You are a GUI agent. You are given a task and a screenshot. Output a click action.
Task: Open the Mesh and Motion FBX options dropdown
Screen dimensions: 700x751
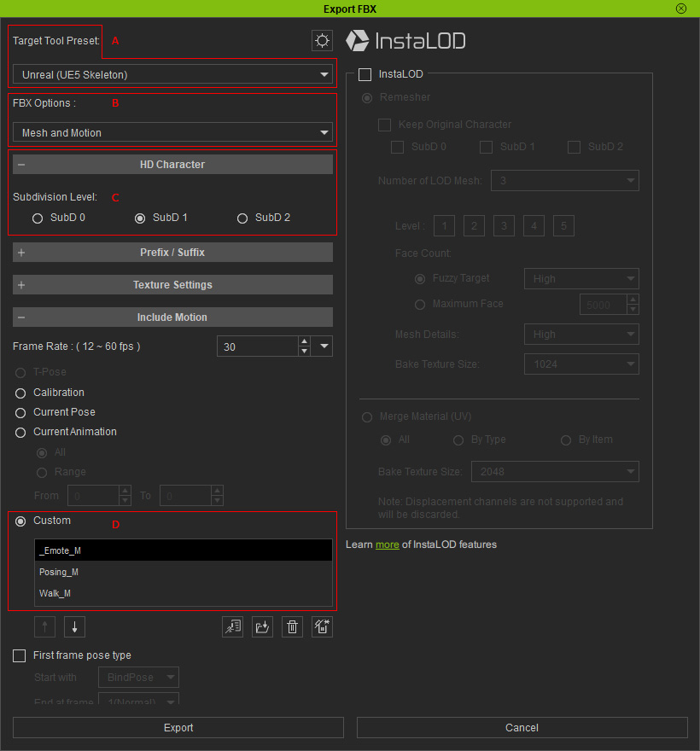172,133
